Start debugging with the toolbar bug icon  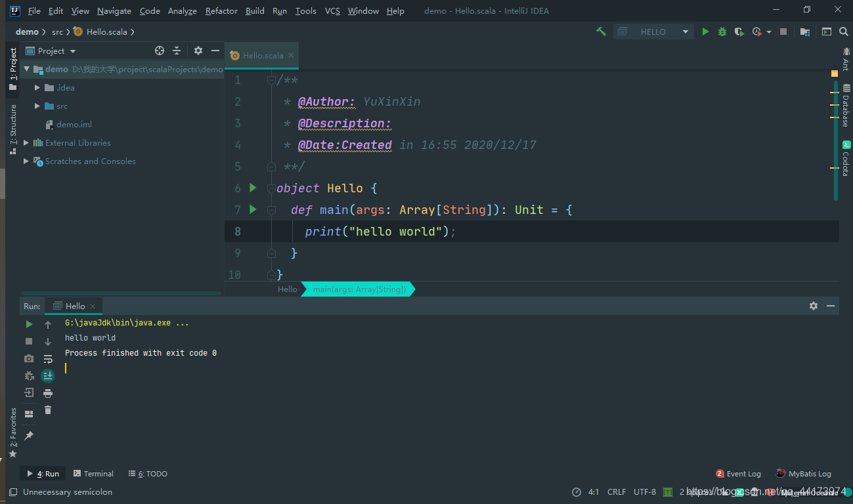pos(722,31)
